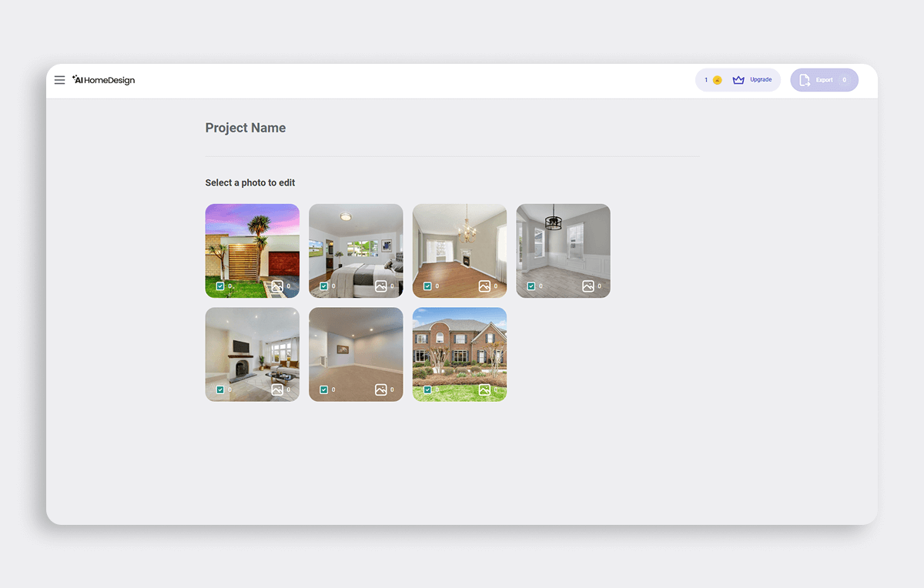Open the hamburger menu
Viewport: 924px width, 588px height.
click(59, 80)
